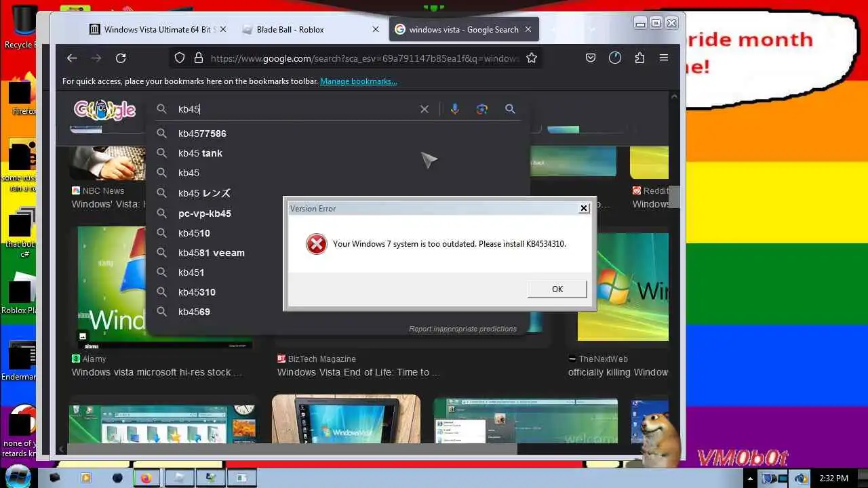This screenshot has width=868, height=488.
Task: Choose suggestion kb4569
Action: 338,312
